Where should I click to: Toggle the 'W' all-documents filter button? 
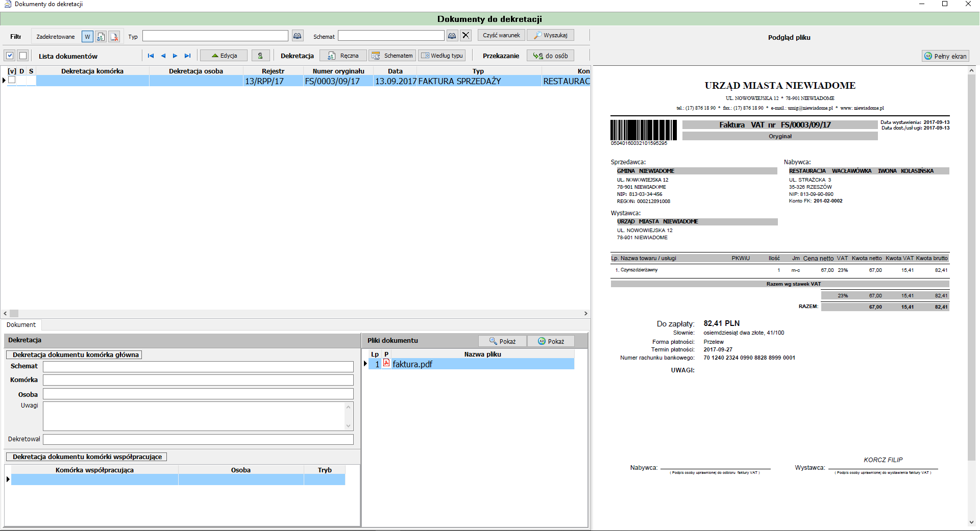pos(87,37)
